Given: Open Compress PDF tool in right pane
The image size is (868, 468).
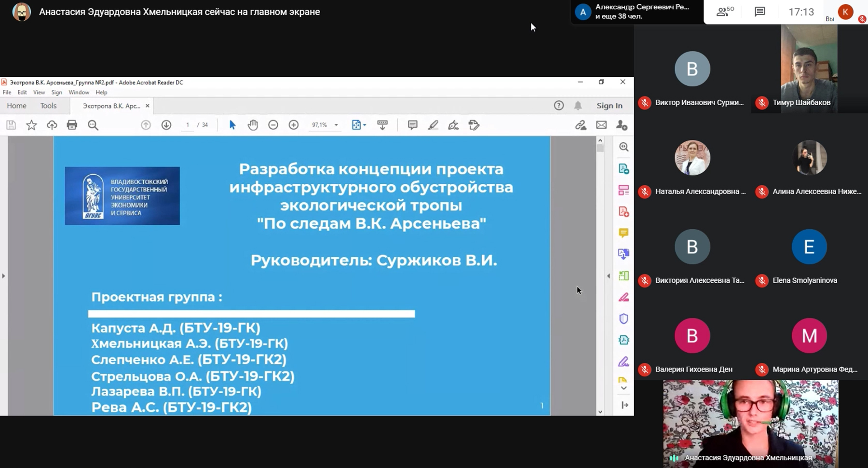Looking at the screenshot, I should click(624, 340).
